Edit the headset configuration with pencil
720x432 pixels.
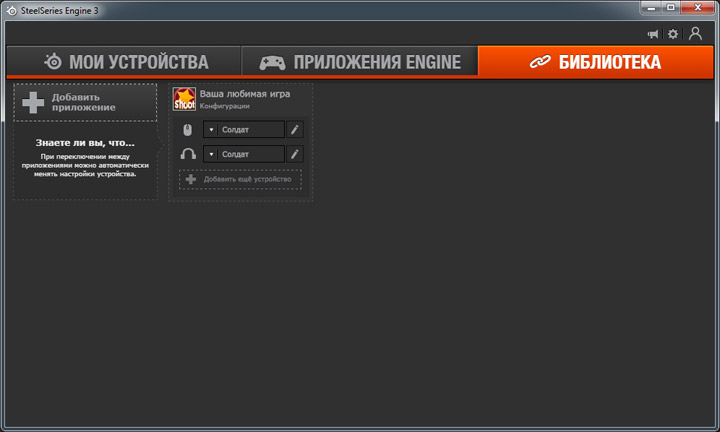(x=295, y=154)
